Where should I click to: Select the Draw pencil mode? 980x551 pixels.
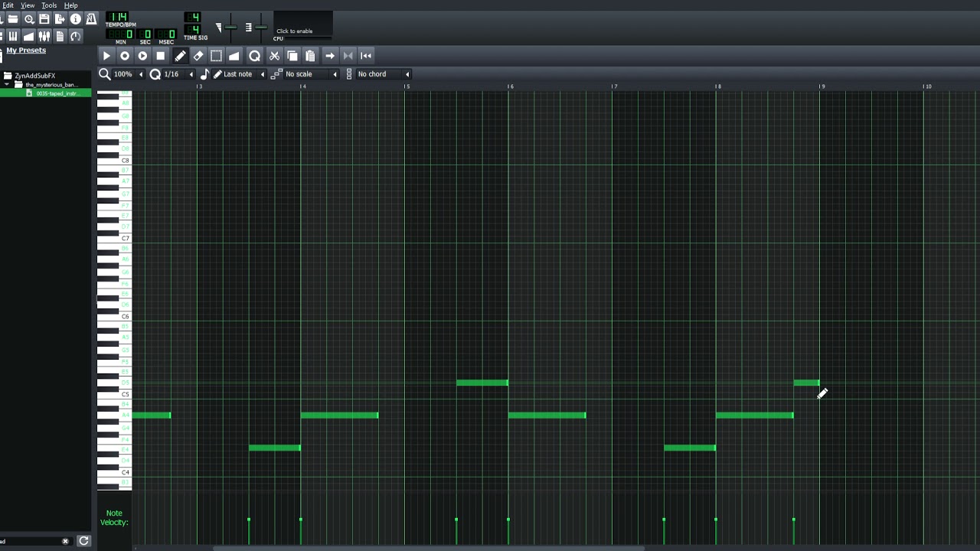pyautogui.click(x=180, y=55)
